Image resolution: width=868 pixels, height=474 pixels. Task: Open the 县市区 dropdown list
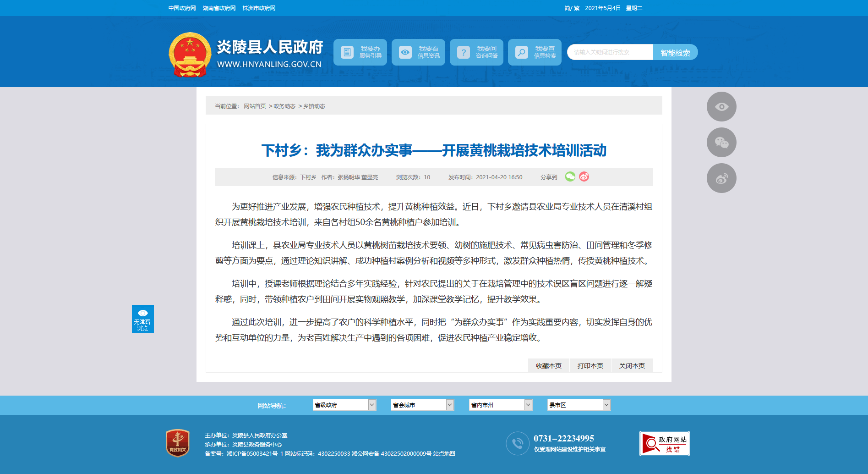[x=579, y=405]
